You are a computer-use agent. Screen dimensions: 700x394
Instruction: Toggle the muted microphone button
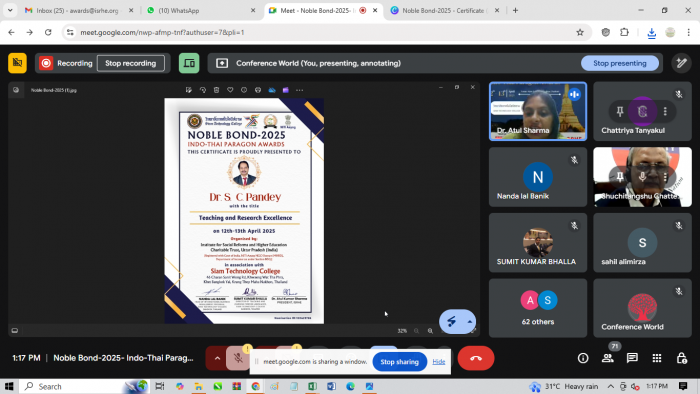coord(238,358)
